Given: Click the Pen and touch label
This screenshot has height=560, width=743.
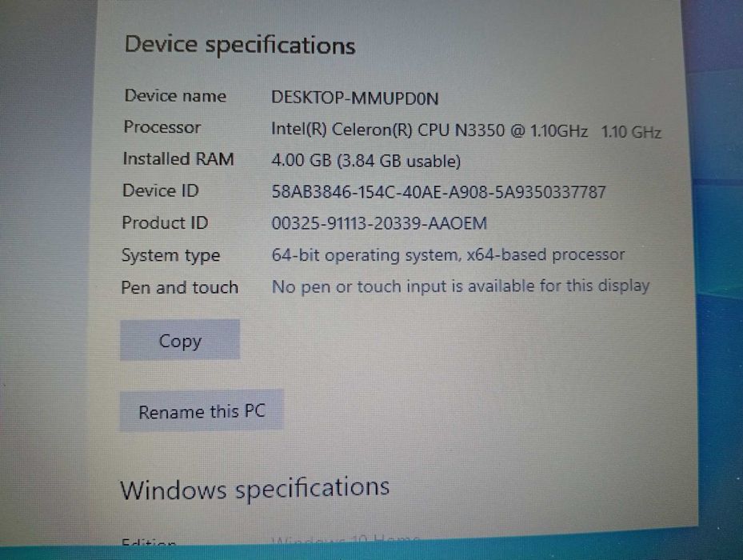Looking at the screenshot, I should tap(180, 287).
